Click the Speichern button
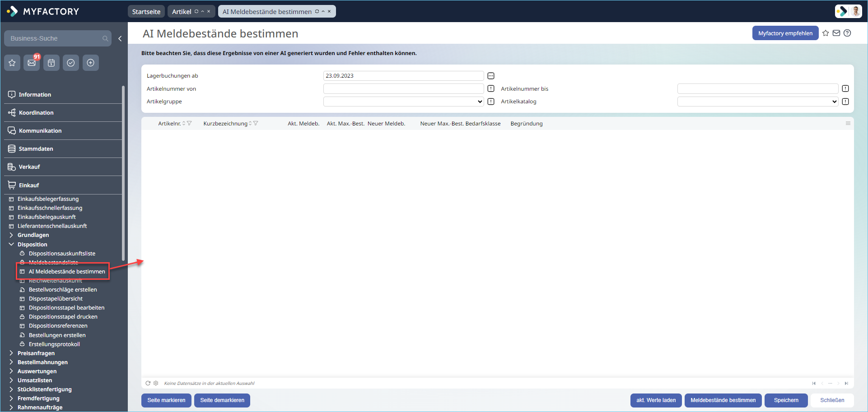Screen dimensions: 868x412 [786, 400]
